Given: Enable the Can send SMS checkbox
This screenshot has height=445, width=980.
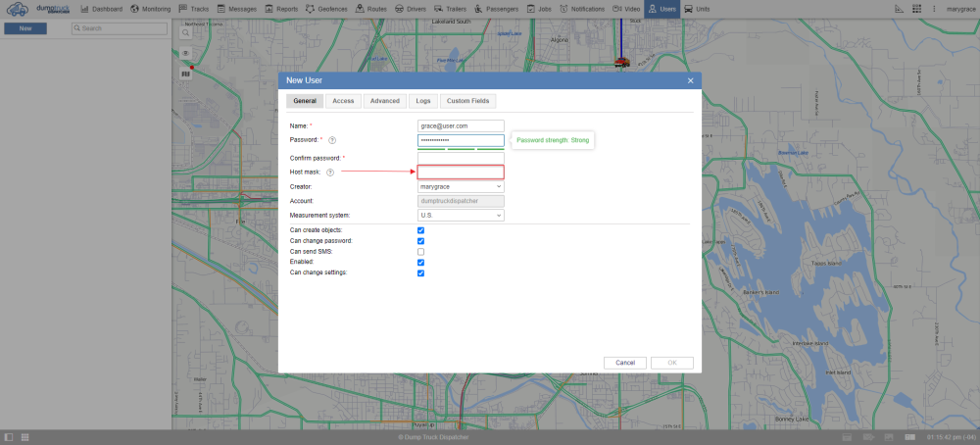Looking at the screenshot, I should (420, 252).
